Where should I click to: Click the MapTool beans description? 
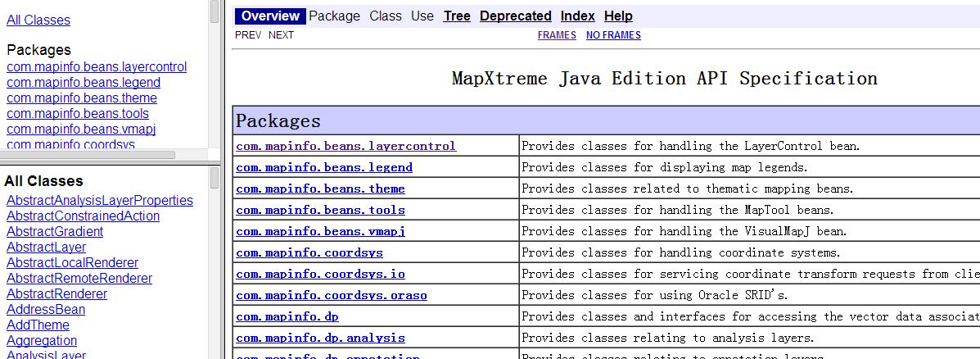pos(678,210)
